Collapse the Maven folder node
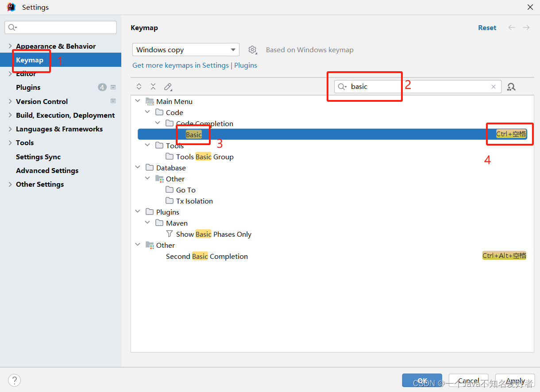540x392 pixels. pyautogui.click(x=147, y=223)
